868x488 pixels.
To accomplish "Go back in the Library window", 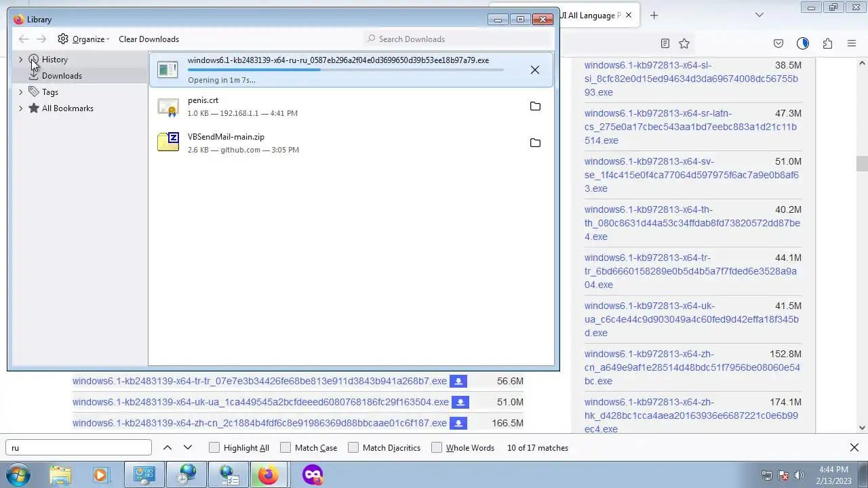I will 24,39.
